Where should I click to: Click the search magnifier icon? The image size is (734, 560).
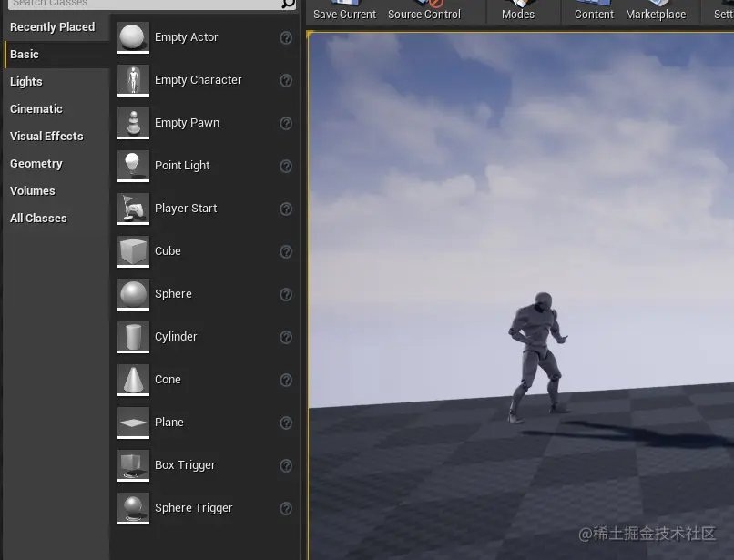288,4
